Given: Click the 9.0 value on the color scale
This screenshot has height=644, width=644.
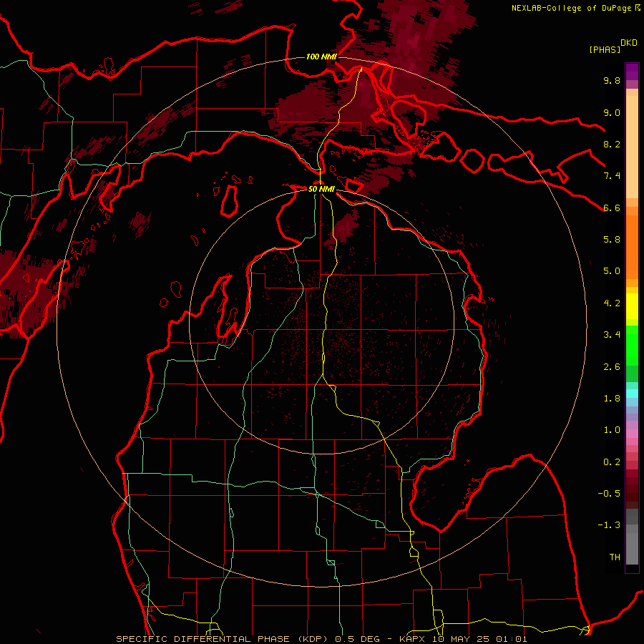Looking at the screenshot, I should pos(612,112).
